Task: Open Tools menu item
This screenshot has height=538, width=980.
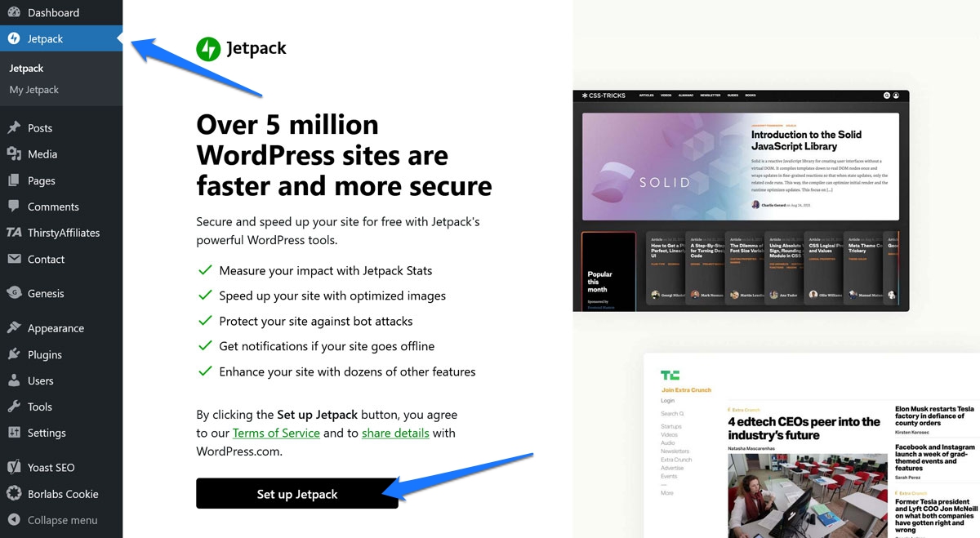Action: [x=61, y=407]
